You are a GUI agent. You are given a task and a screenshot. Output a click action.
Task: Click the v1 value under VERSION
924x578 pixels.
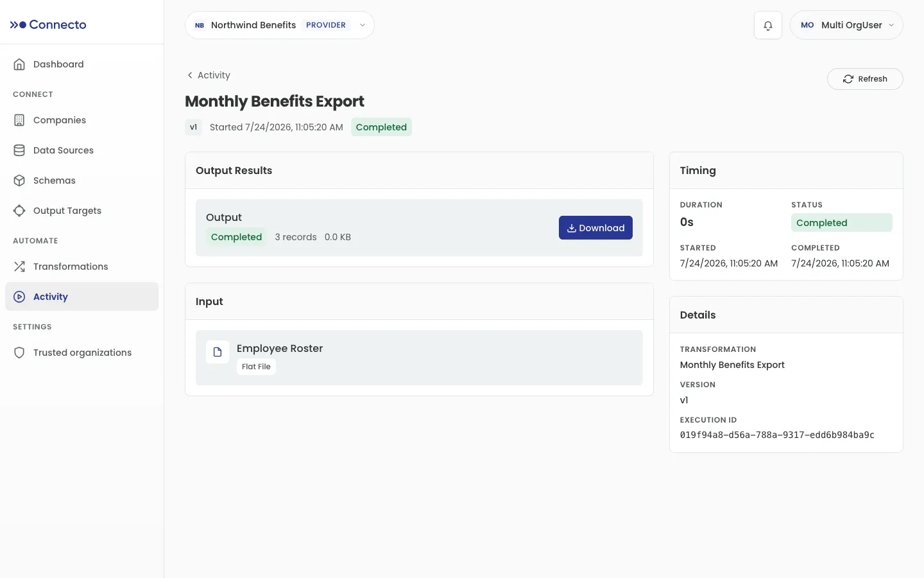684,400
